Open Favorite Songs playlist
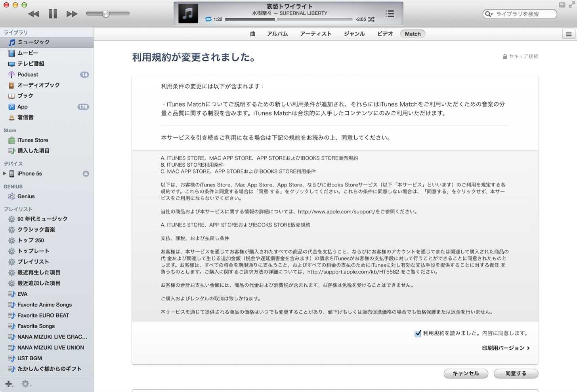This screenshot has width=577, height=392. (47, 326)
